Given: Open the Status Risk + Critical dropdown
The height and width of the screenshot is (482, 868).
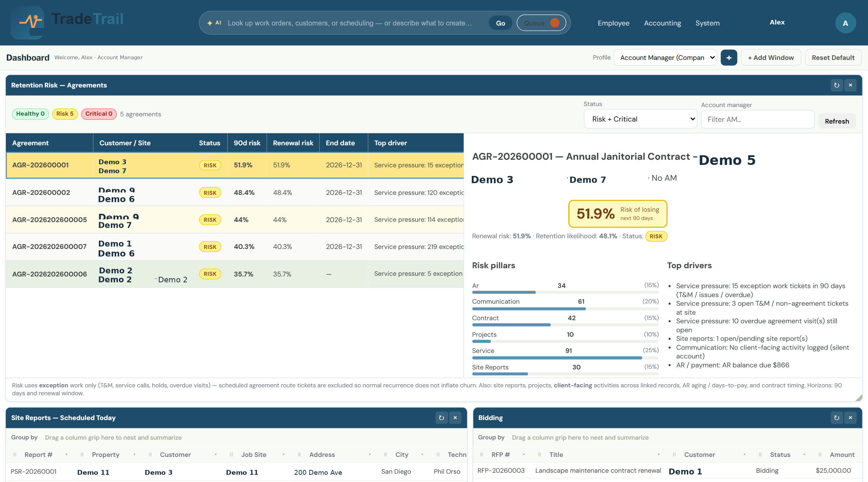Looking at the screenshot, I should click(641, 119).
